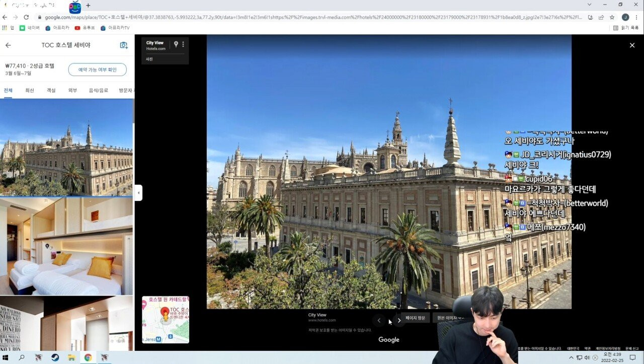Click the location pin icon in City View card
This screenshot has height=364, width=644.
pos(176,44)
